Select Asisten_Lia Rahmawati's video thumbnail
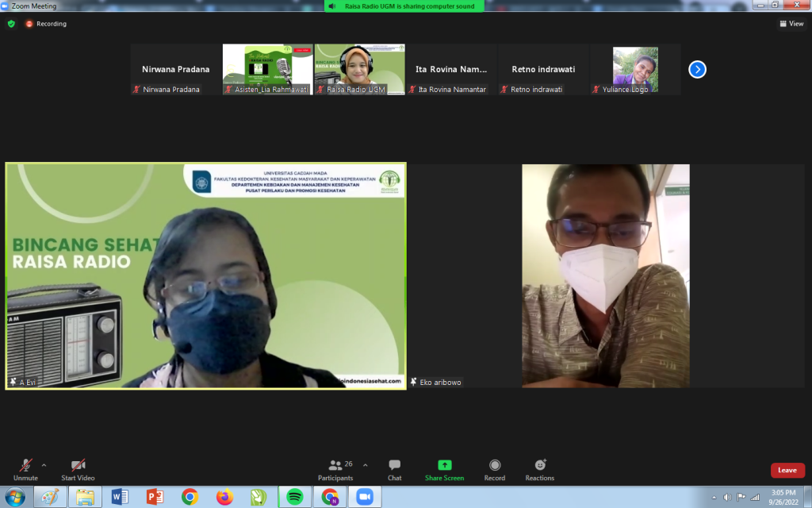The width and height of the screenshot is (812, 508). click(x=268, y=69)
